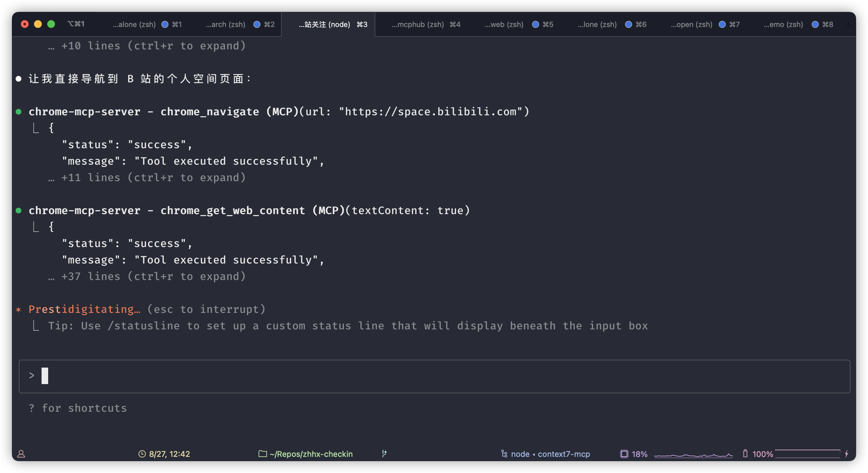Click the git branch icon in status bar
Viewport: 868px width, 473px height.
pyautogui.click(x=384, y=454)
